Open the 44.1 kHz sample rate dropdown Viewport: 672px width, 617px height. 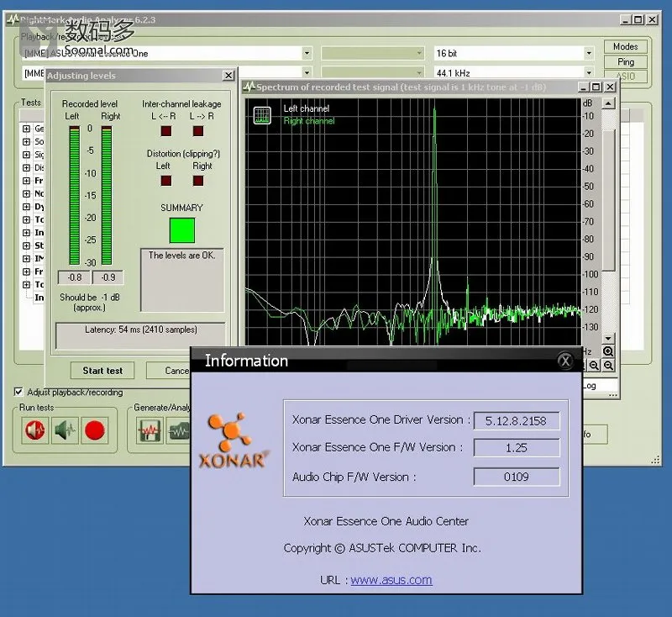coord(589,72)
